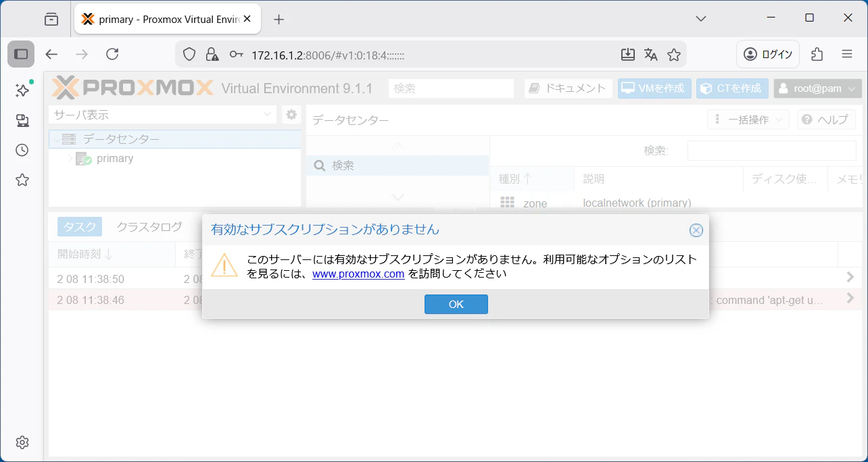Click the zone row grid icon

click(x=507, y=203)
